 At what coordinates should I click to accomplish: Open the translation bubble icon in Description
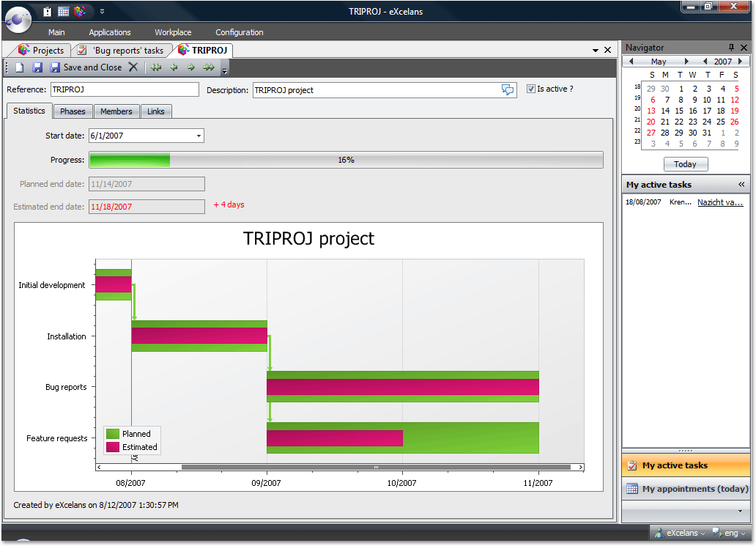[x=508, y=89]
